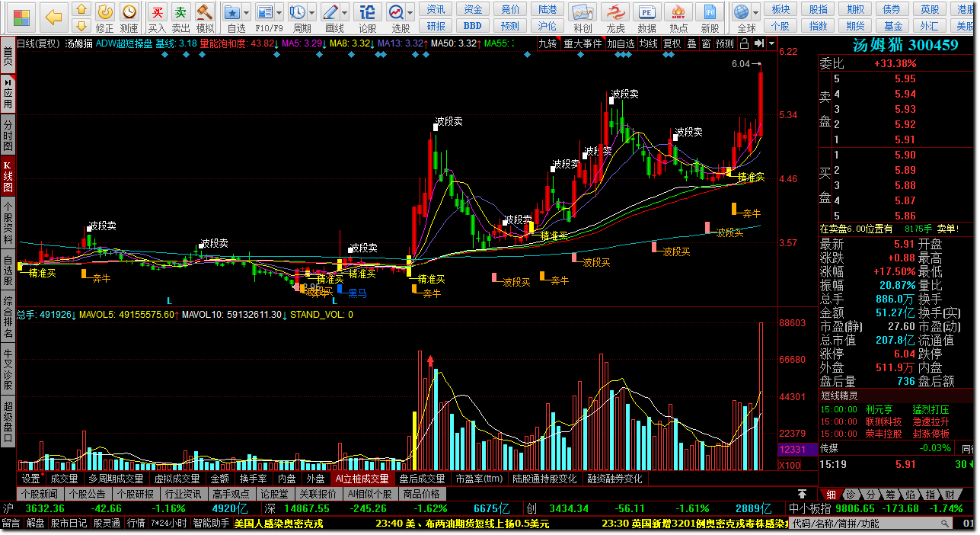The height and width of the screenshot is (535, 980).
Task: Toggle the 九转 indicator button
Action: coord(547,43)
